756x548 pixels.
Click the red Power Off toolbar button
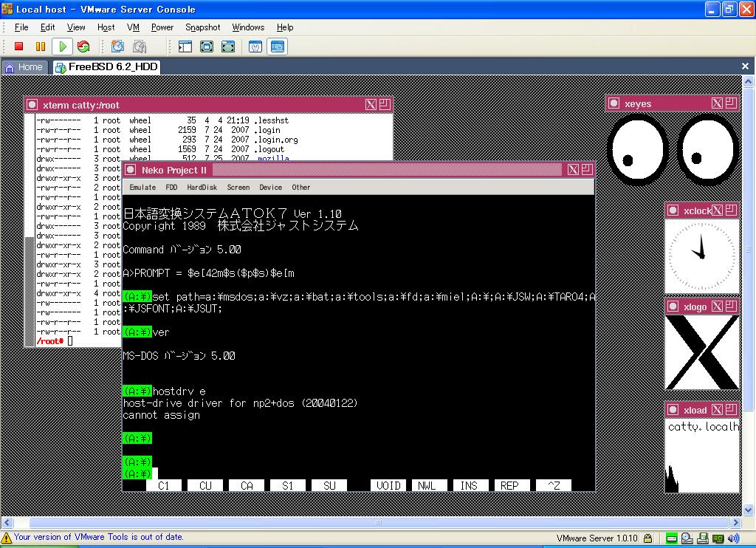pos(18,47)
